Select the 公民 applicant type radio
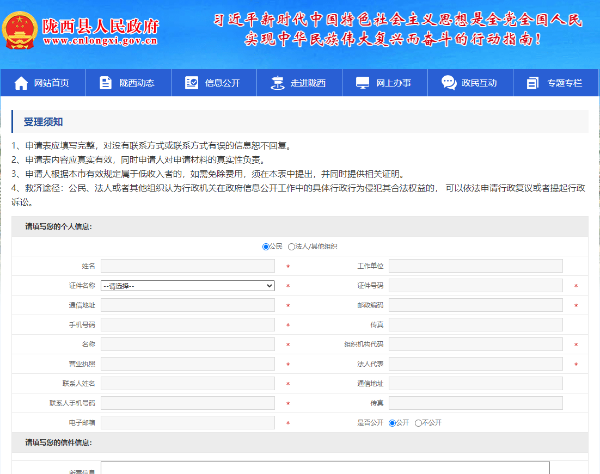The width and height of the screenshot is (600, 474). point(266,246)
